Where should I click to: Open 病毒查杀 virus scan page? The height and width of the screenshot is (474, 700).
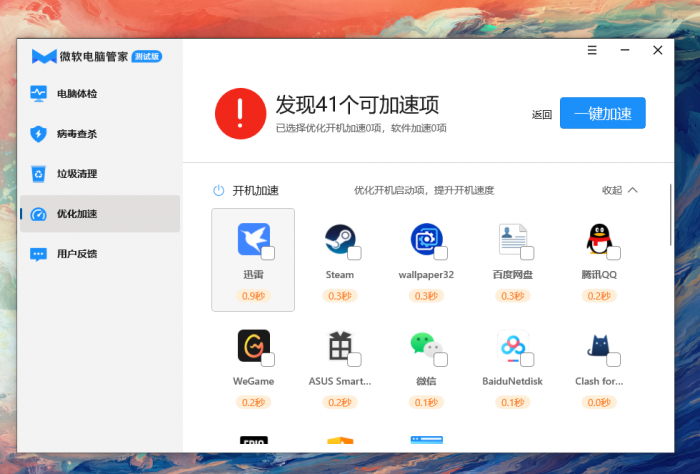(x=100, y=133)
